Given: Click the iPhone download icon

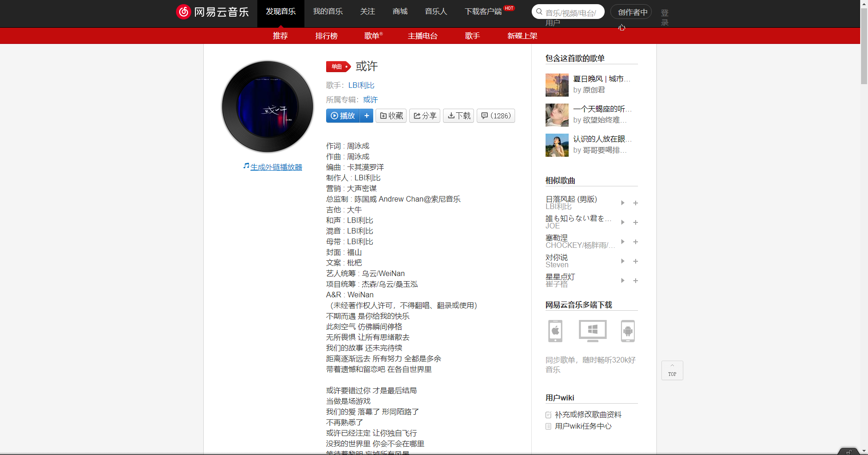Looking at the screenshot, I should [555, 331].
